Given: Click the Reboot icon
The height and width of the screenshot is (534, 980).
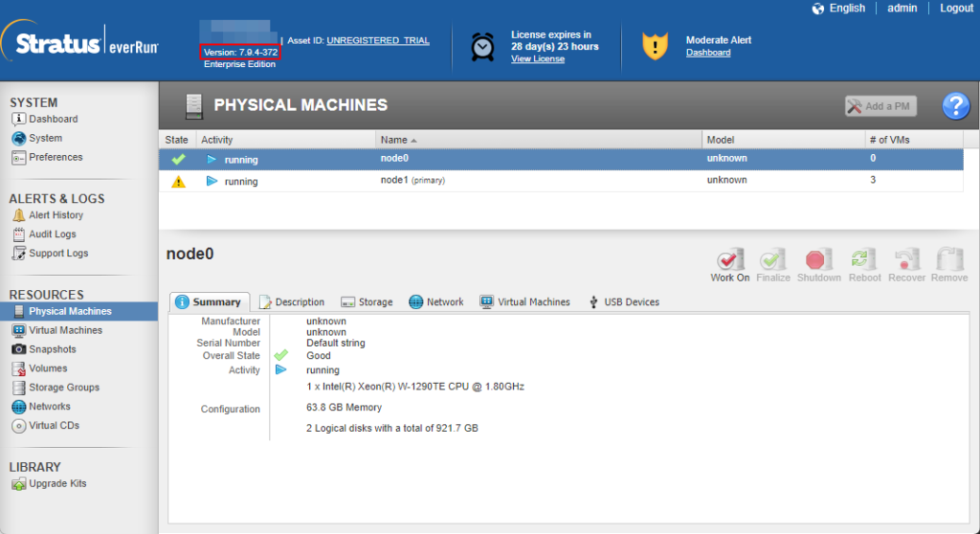Looking at the screenshot, I should coord(863,259).
